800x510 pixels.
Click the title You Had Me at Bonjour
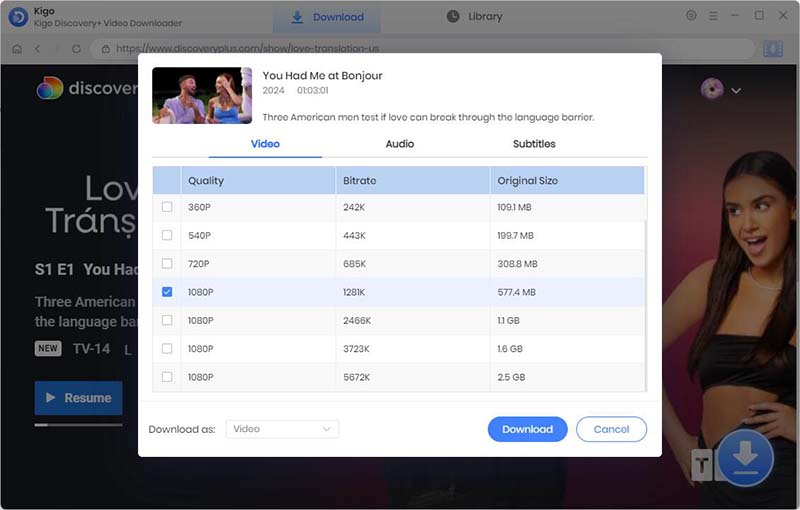(322, 75)
